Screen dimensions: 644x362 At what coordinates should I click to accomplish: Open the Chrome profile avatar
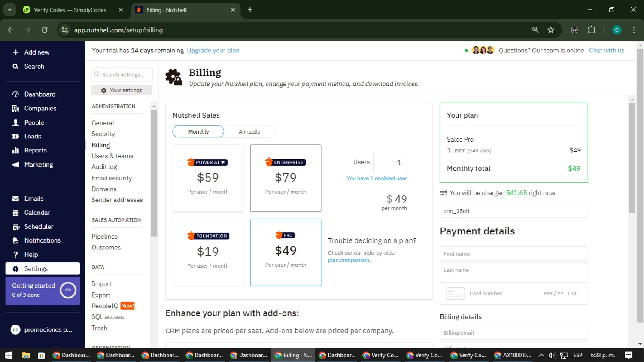tap(617, 30)
